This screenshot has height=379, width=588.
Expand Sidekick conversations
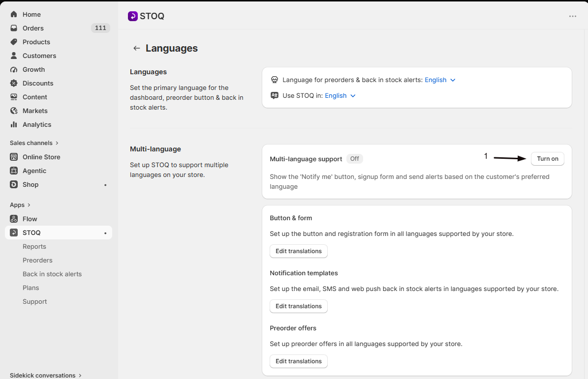coord(46,375)
